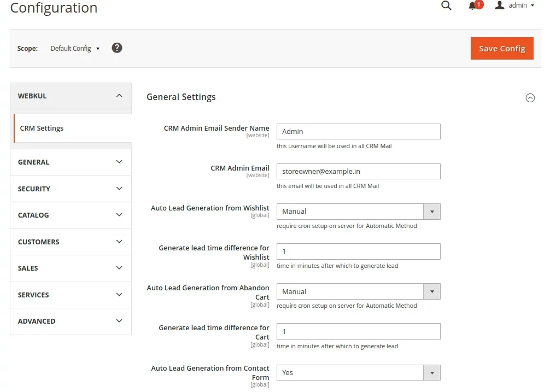Screen dimensions: 550x392
Task: Click the Scope help question mark icon
Action: pos(116,48)
